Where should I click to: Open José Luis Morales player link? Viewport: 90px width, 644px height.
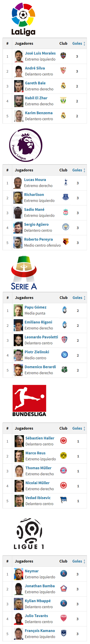[40, 53]
